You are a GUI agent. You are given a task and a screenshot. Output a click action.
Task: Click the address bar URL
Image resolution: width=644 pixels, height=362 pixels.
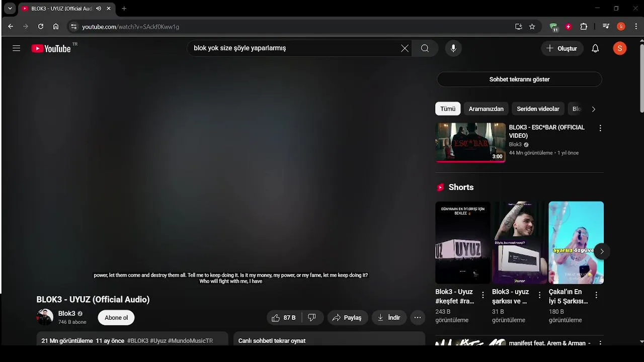pos(131,27)
